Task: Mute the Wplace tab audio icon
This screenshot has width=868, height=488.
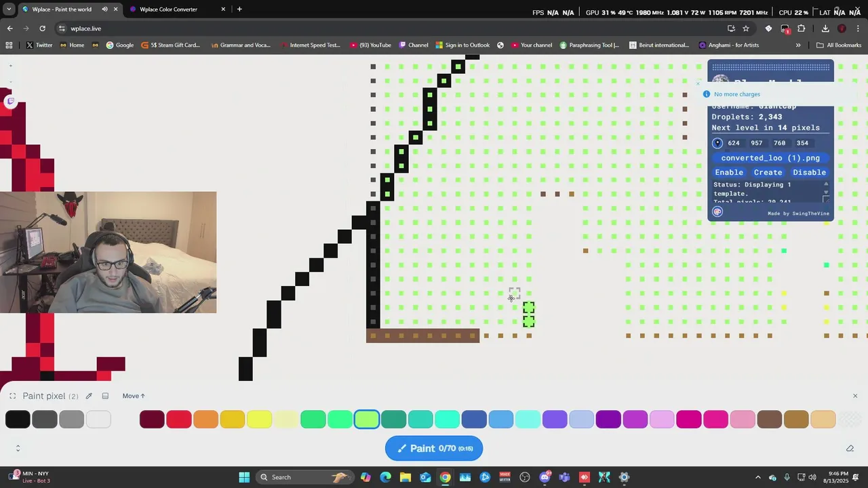Action: [104, 9]
